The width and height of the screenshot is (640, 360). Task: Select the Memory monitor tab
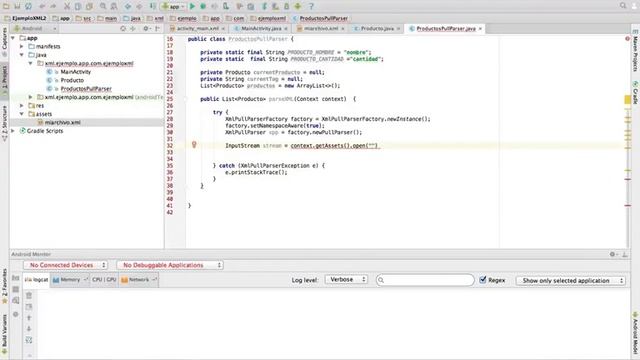(70, 280)
